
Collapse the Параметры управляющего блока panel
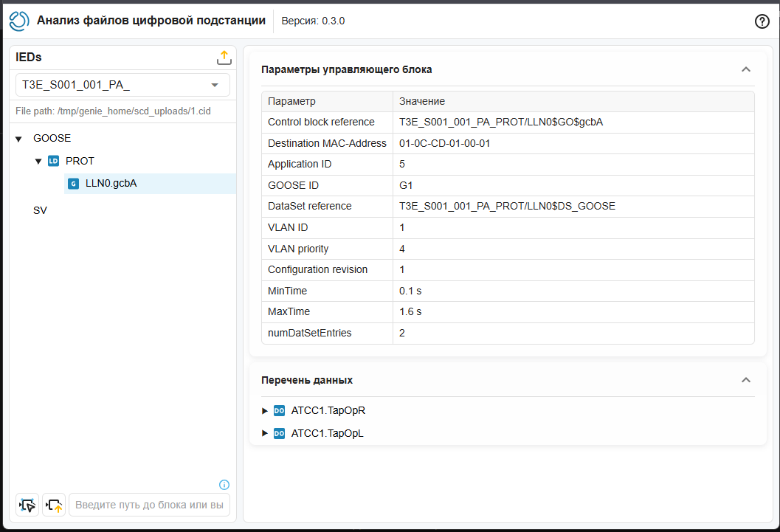(x=745, y=69)
